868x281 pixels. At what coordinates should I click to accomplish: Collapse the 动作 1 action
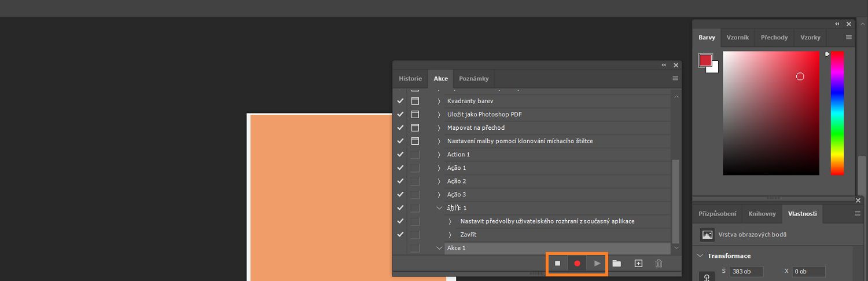click(x=439, y=207)
